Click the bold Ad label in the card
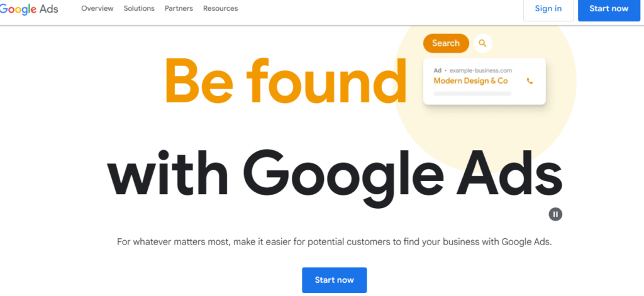The width and height of the screenshot is (644, 296). coord(438,70)
